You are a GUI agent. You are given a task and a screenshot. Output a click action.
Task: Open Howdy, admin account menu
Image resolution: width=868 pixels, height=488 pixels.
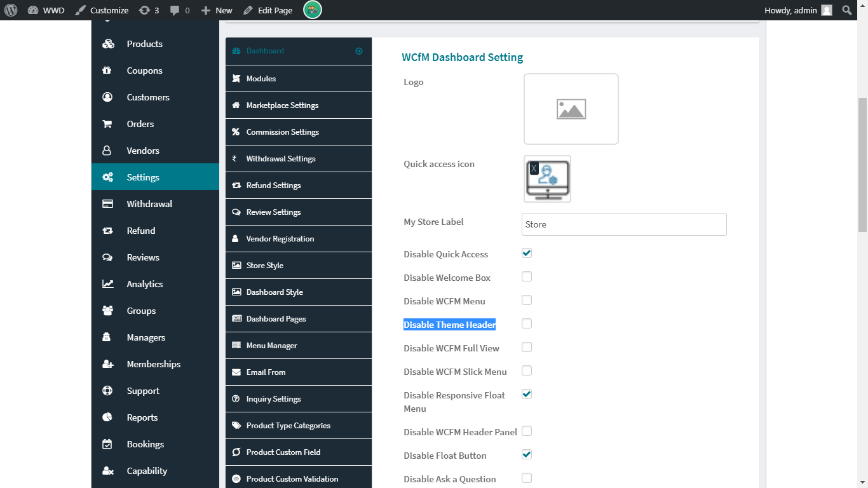pyautogui.click(x=798, y=10)
